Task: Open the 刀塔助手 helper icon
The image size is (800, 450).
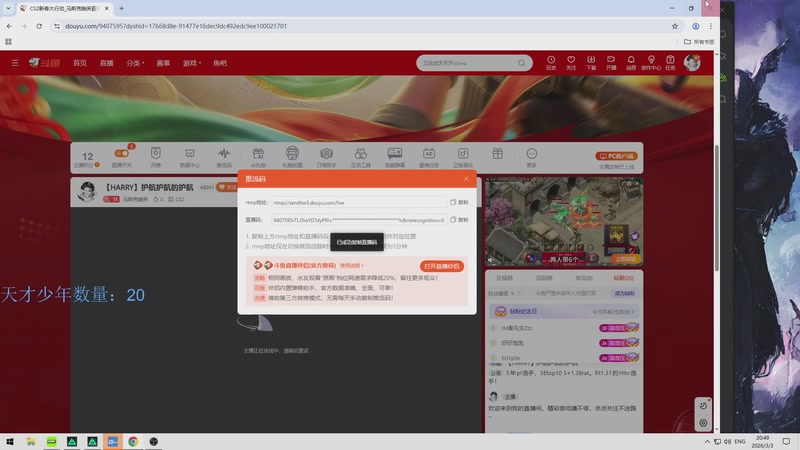Action: click(326, 157)
